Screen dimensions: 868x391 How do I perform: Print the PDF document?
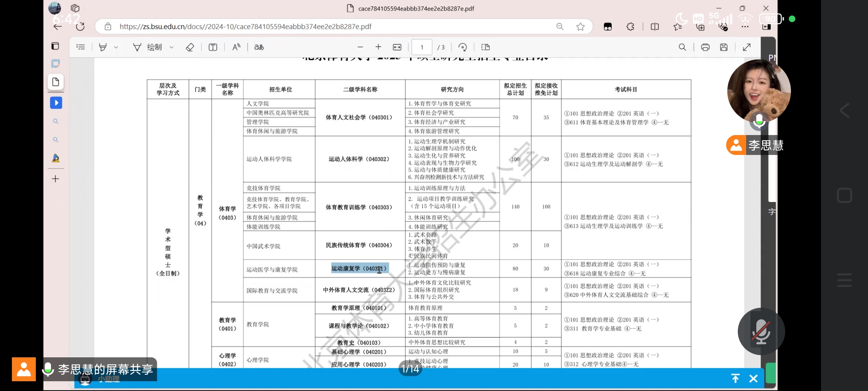pos(705,47)
